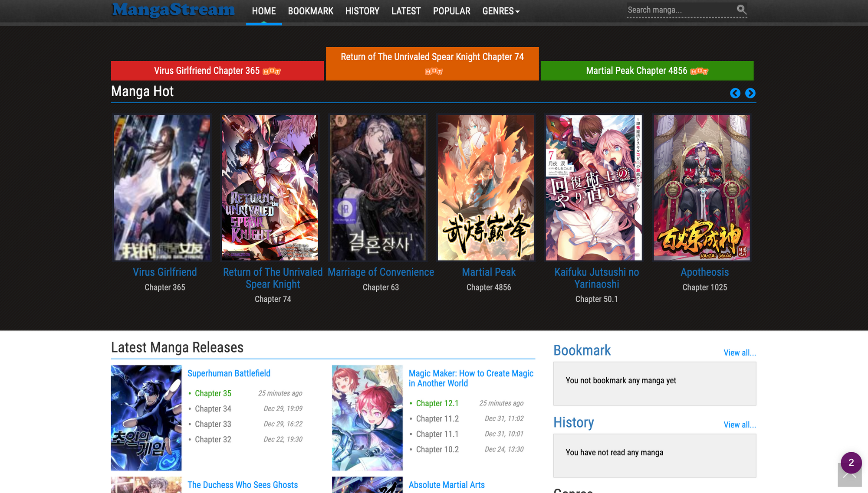Open Magic Maker Chapter 11.1
Image resolution: width=868 pixels, height=493 pixels.
(437, 434)
